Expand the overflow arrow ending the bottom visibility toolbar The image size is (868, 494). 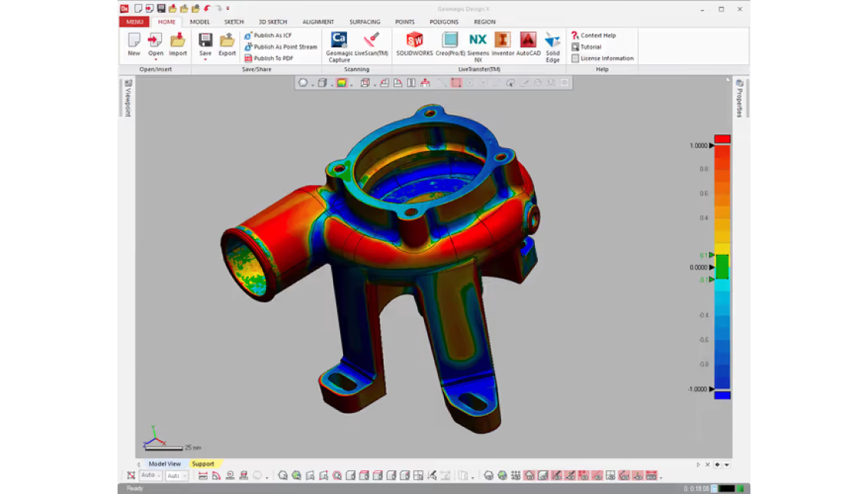[x=661, y=477]
